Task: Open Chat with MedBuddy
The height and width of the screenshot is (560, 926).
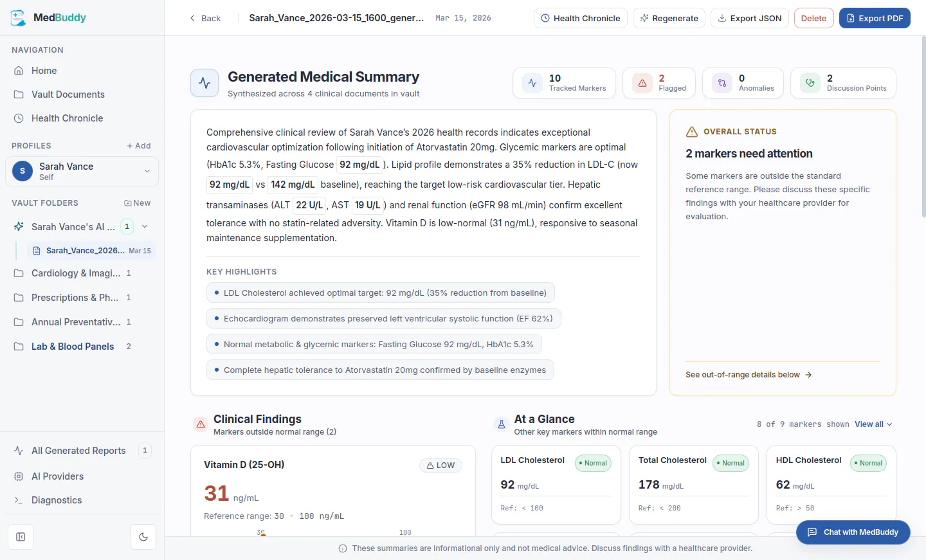Action: (853, 532)
